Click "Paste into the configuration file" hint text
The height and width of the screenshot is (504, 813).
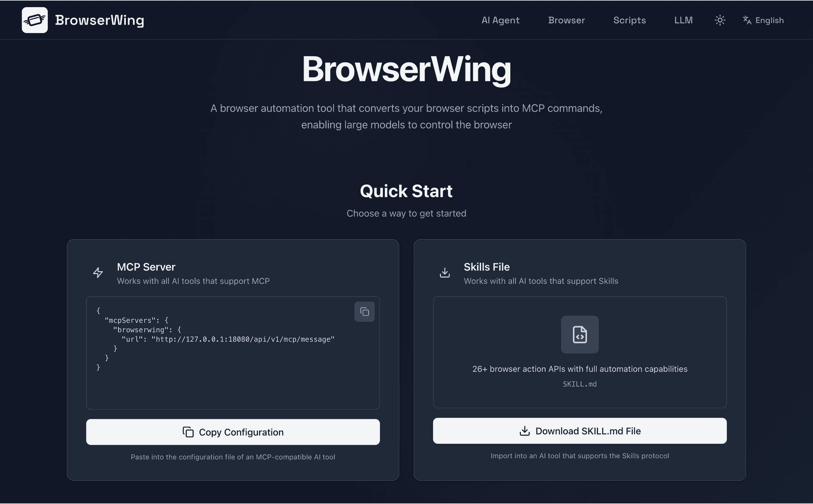click(x=233, y=457)
